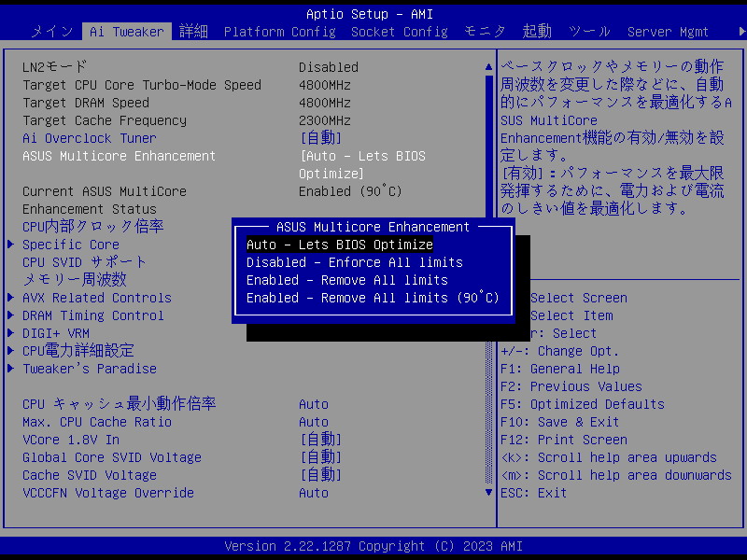Image resolution: width=747 pixels, height=560 pixels.
Task: Select the VCore 1.8V In label
Action: 71,440
